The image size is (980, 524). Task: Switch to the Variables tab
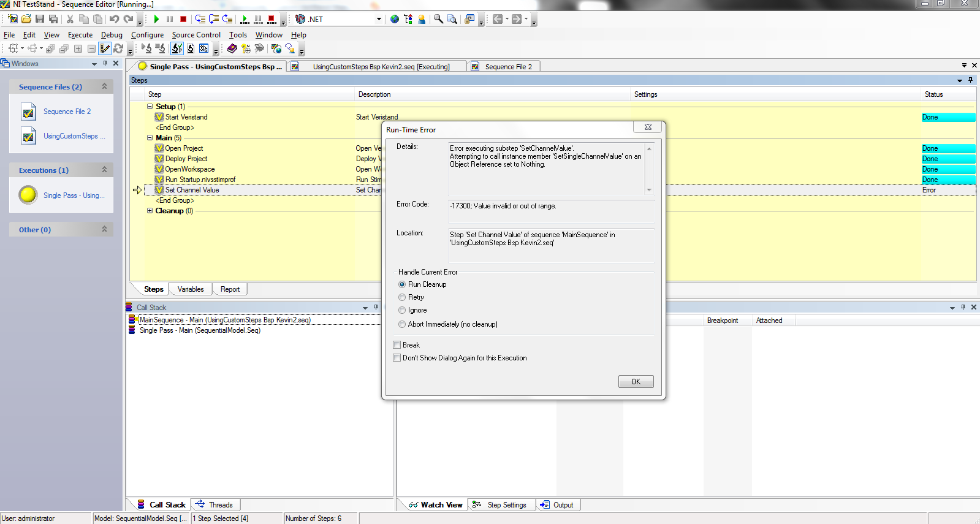click(191, 289)
